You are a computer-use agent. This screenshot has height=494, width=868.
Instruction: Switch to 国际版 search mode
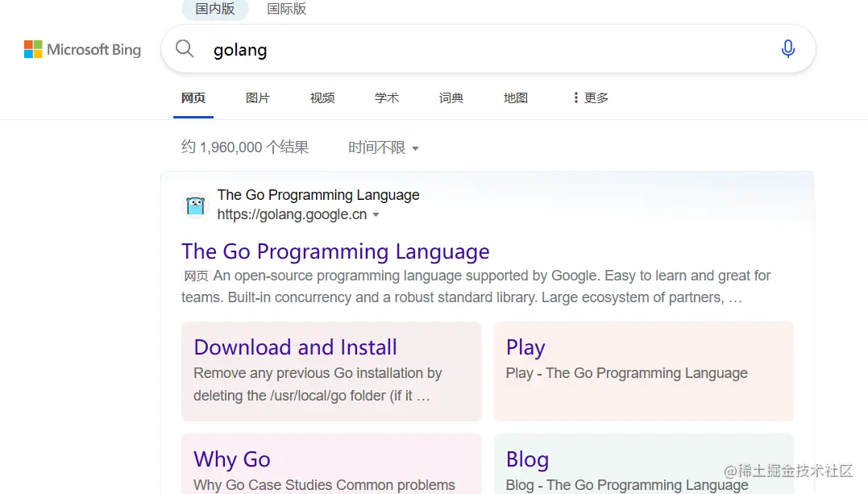287,9
